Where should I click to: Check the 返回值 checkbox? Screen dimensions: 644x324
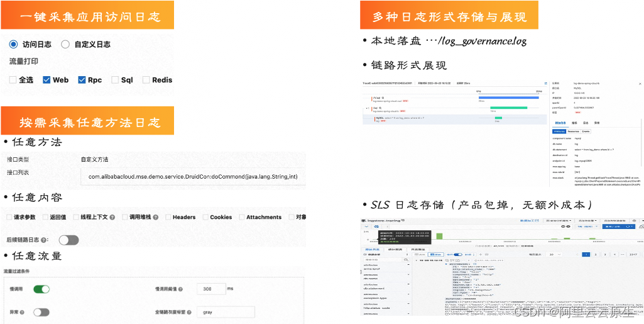[45, 217]
